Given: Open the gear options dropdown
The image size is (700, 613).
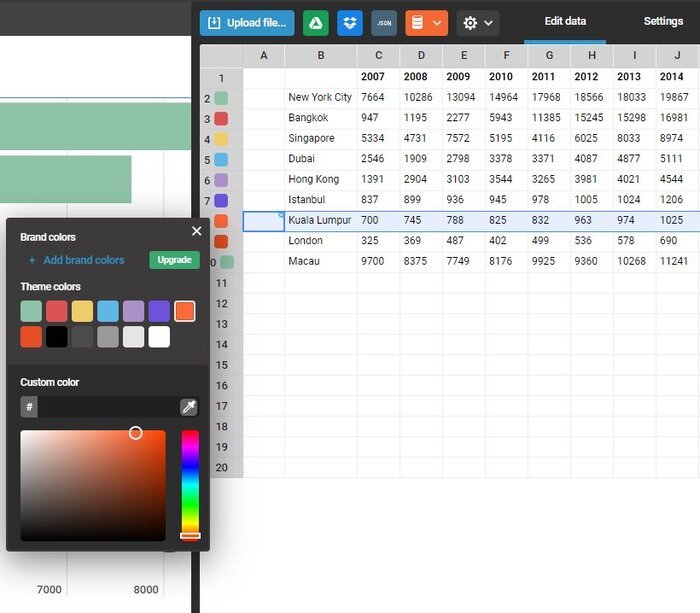Looking at the screenshot, I should click(476, 23).
